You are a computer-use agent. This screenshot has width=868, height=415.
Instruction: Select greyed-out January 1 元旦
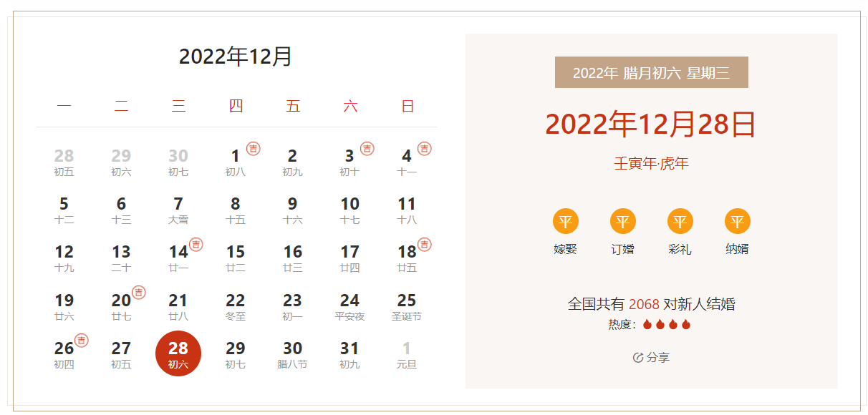[x=407, y=354]
